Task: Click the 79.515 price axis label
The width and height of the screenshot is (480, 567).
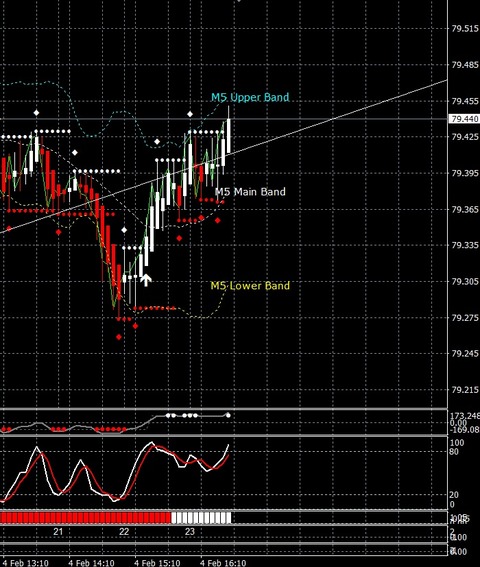Action: tap(465, 29)
